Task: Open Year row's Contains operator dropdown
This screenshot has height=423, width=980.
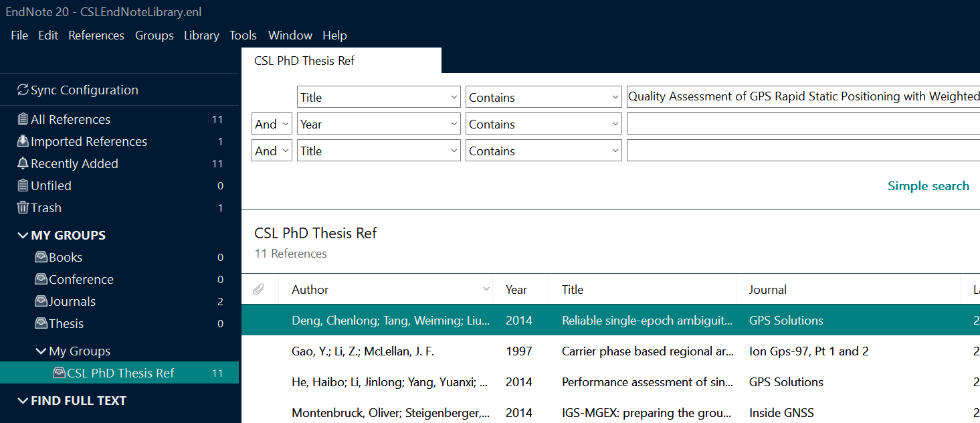Action: pos(544,124)
